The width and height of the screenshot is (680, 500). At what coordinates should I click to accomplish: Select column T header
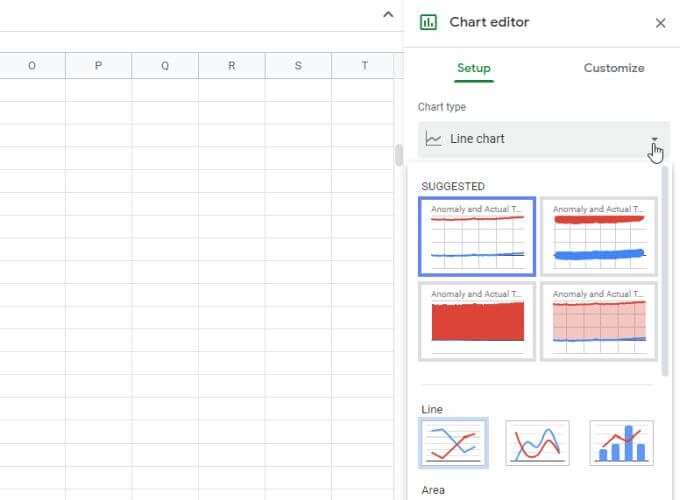[x=365, y=66]
